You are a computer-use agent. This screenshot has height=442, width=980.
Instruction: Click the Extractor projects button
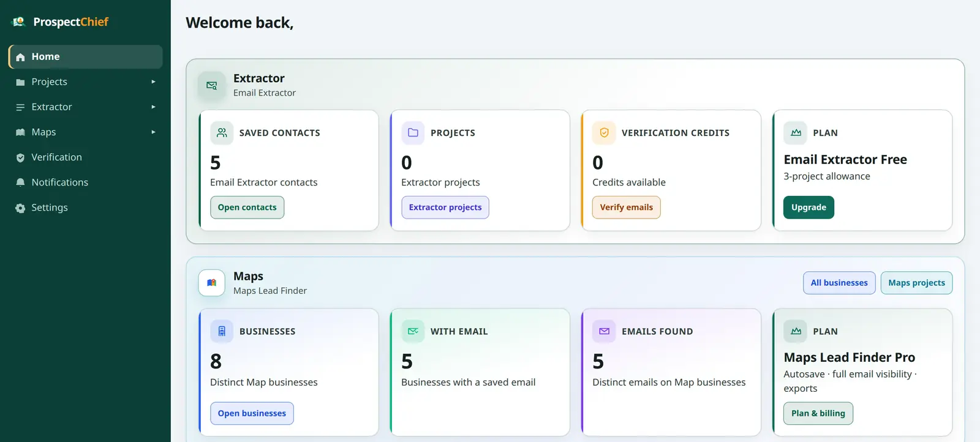pyautogui.click(x=445, y=208)
